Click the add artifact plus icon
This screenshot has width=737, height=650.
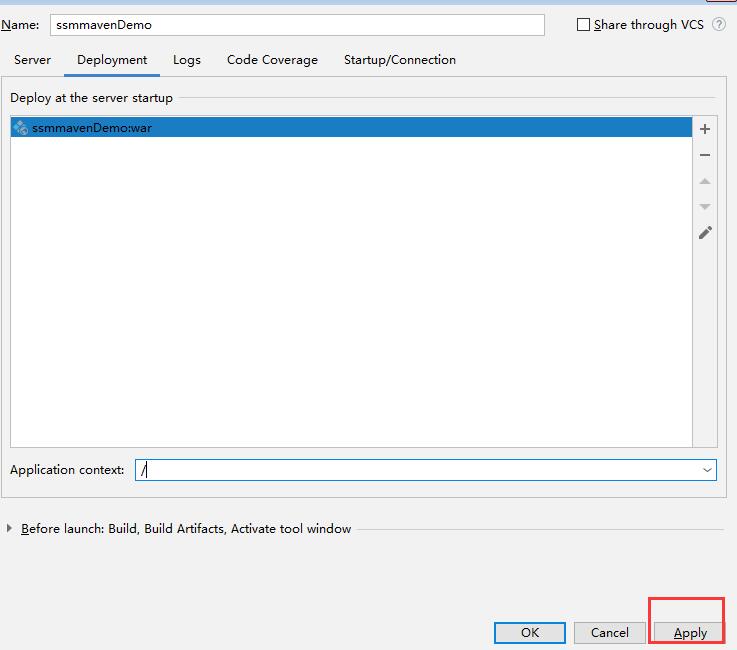705,129
